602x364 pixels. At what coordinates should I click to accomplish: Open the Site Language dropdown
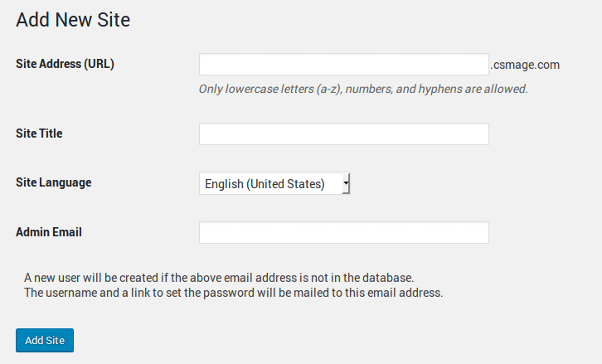point(274,184)
